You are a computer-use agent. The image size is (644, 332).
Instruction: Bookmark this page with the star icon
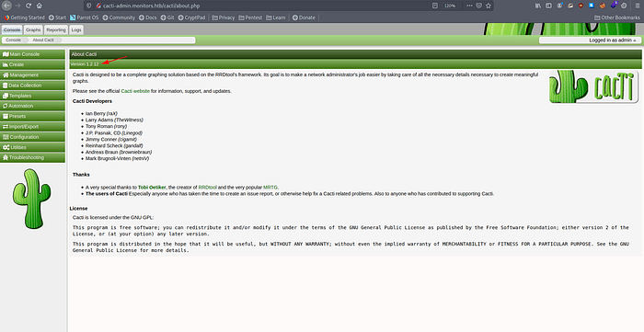(489, 6)
